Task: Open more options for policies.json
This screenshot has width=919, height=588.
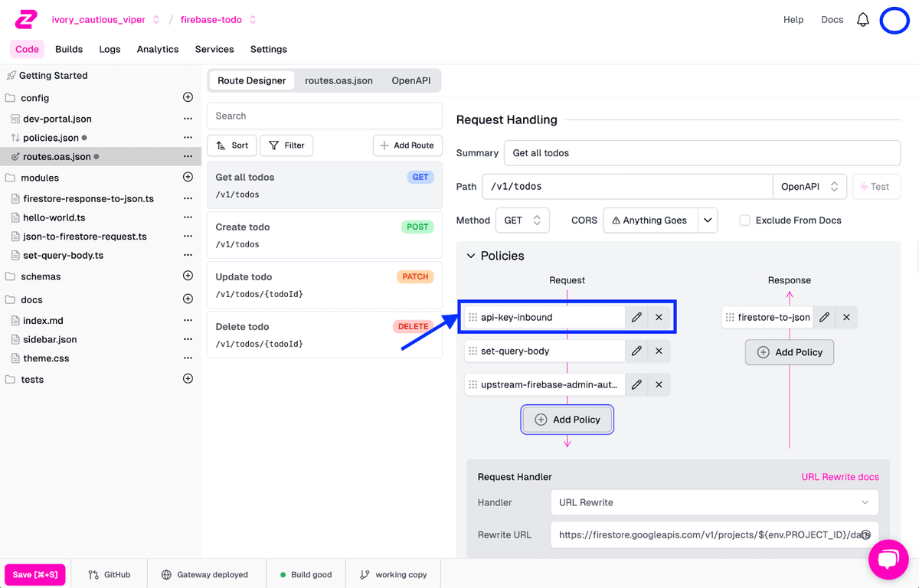Action: tap(188, 138)
